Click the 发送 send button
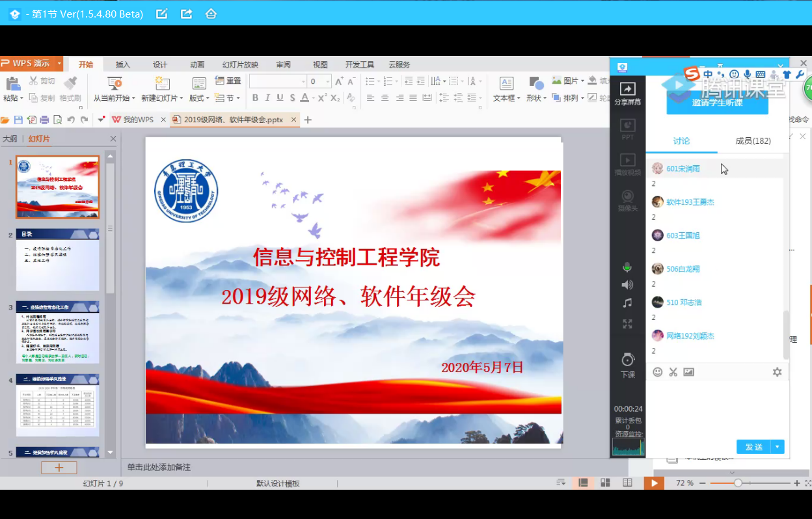 753,447
